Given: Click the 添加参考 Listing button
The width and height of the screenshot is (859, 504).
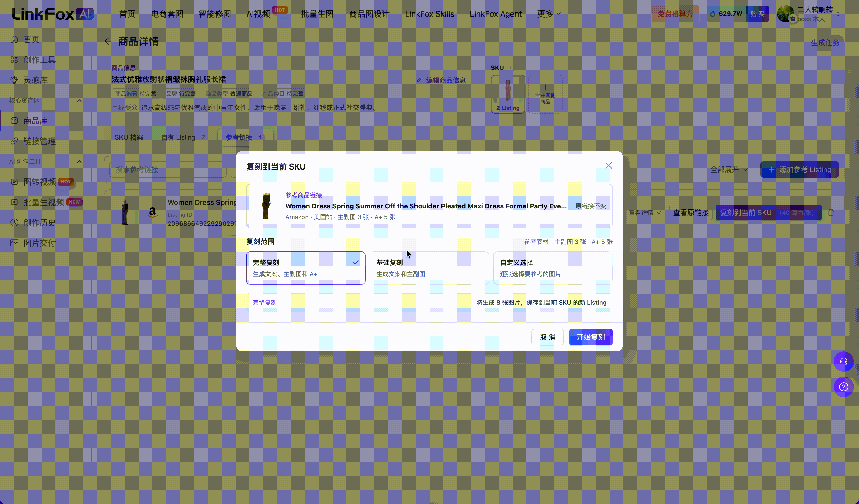Looking at the screenshot, I should pos(799,170).
